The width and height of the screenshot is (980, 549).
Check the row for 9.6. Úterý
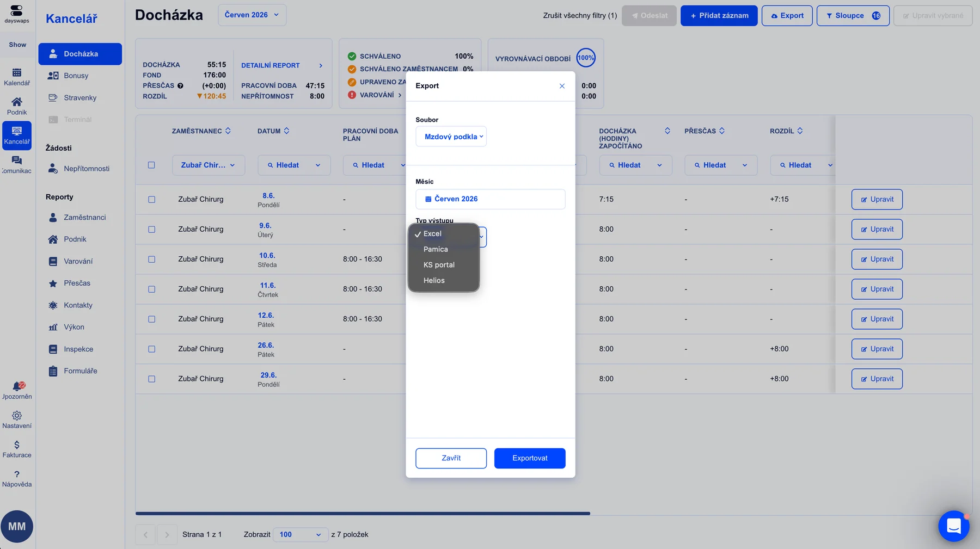click(151, 230)
